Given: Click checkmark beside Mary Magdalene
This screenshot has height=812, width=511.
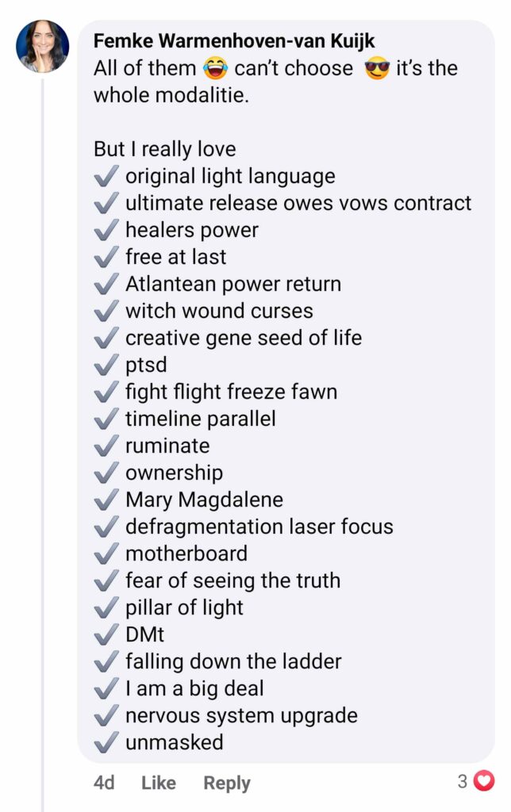Looking at the screenshot, I should click(x=106, y=500).
